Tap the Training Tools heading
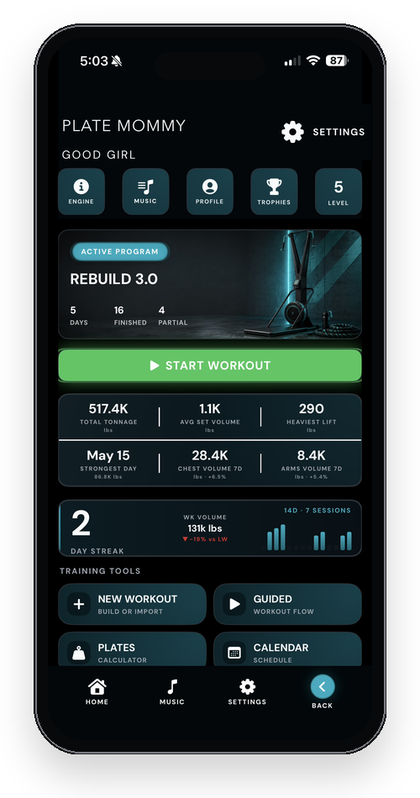420x798 pixels. click(x=100, y=571)
